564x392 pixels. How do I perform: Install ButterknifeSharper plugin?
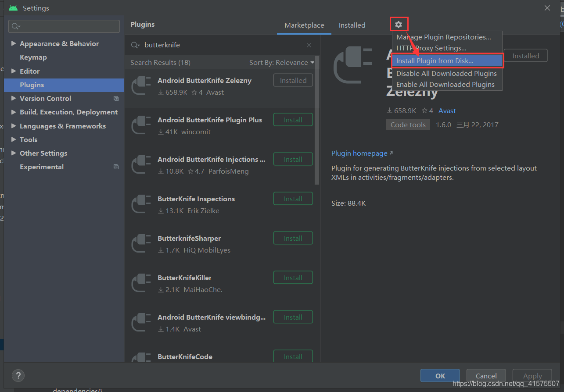(293, 238)
